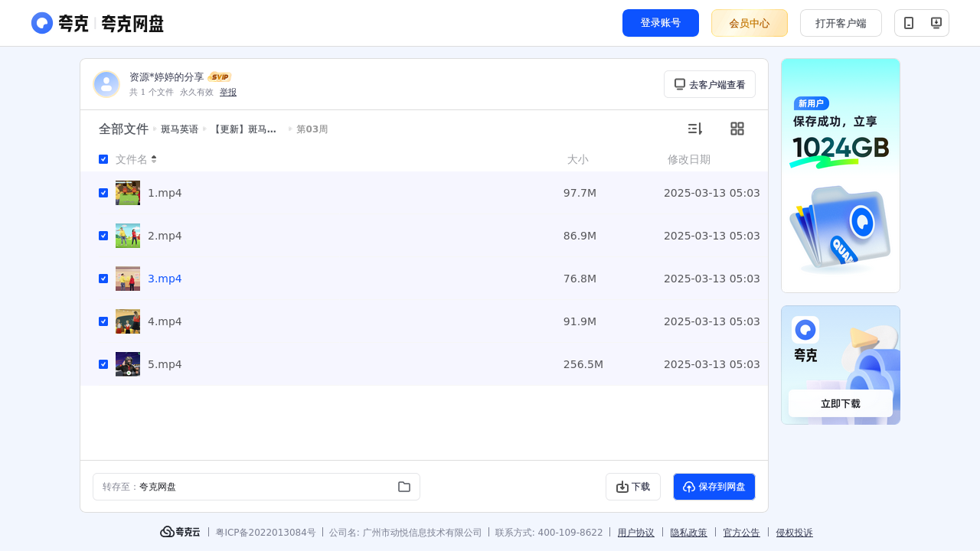980x551 pixels.
Task: Open 官方公告 footer link
Action: coord(742,533)
